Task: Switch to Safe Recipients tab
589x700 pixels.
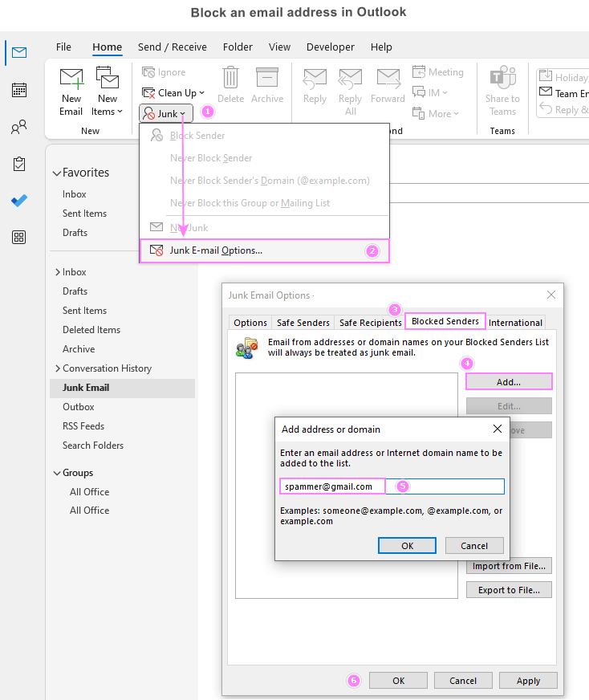Action: tap(371, 323)
